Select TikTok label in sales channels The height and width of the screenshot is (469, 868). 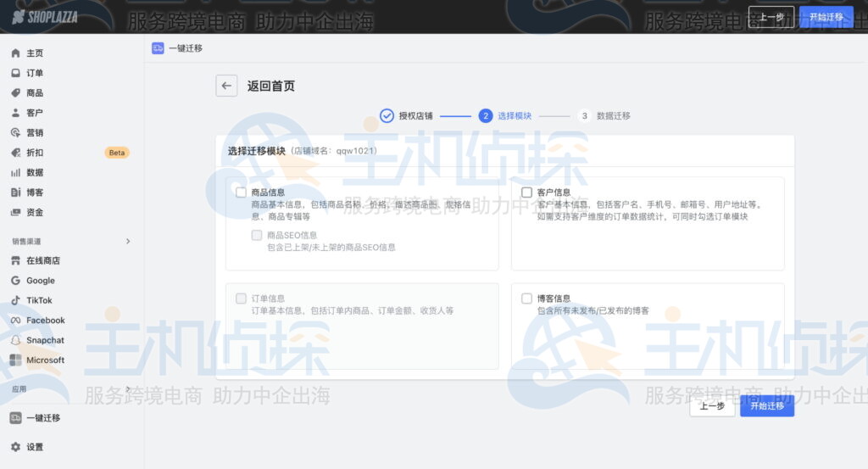pyautogui.click(x=39, y=301)
